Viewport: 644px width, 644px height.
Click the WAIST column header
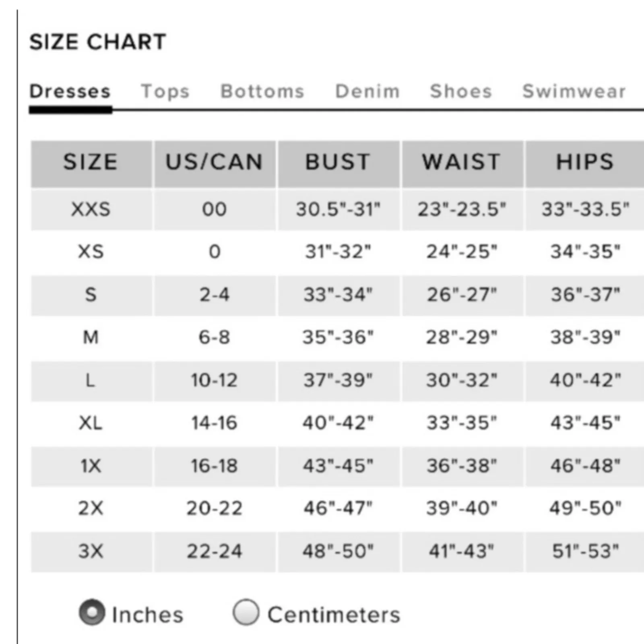coord(462,163)
